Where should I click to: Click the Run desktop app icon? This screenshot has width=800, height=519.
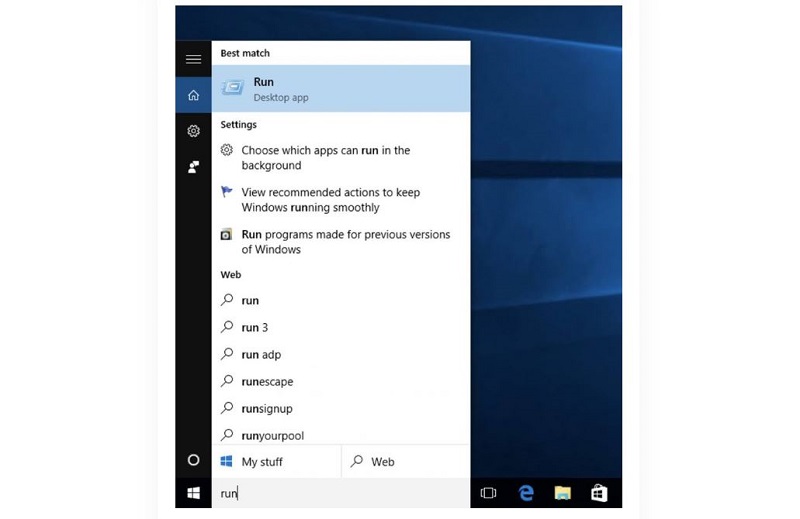(233, 88)
